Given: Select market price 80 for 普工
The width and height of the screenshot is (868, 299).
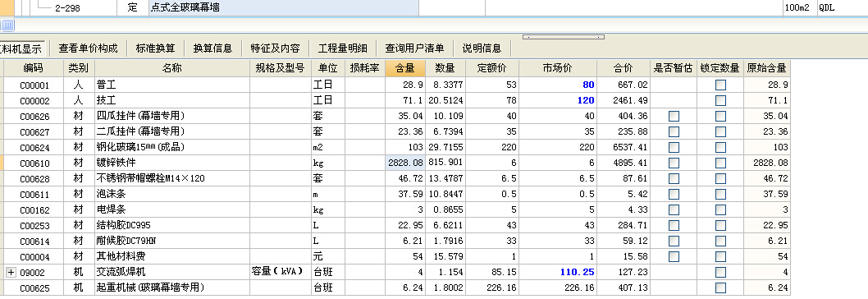Looking at the screenshot, I should (558, 85).
